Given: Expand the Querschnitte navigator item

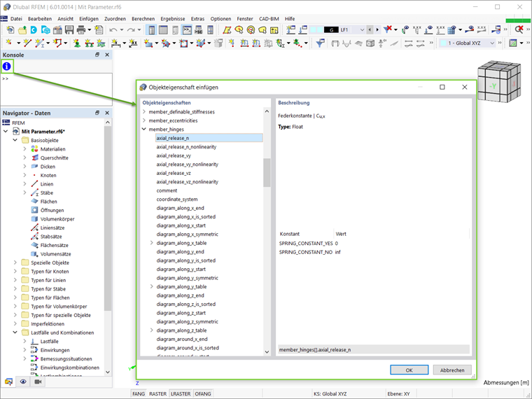Looking at the screenshot, I should click(x=24, y=157).
